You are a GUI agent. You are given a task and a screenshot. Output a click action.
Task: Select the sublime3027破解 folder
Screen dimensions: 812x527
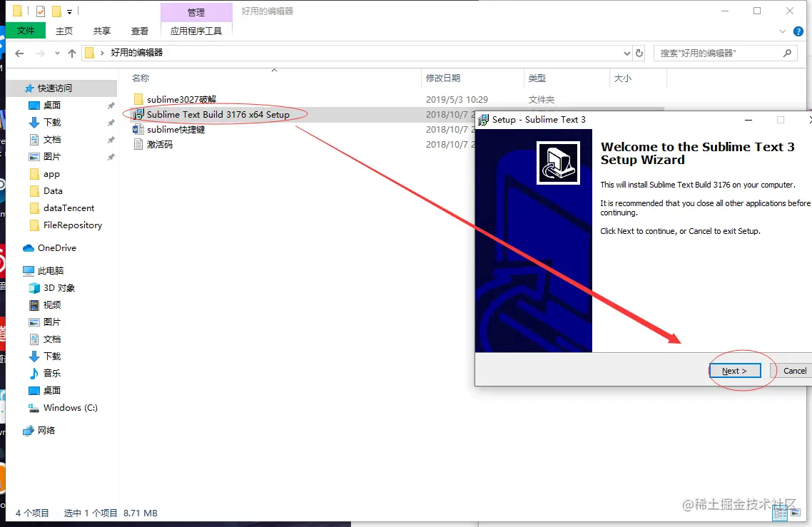click(x=181, y=99)
